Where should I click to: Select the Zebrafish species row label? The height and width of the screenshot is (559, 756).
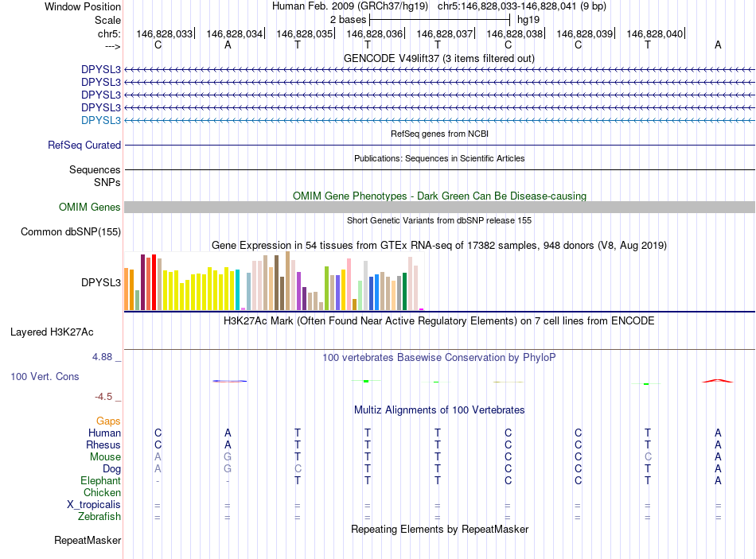pos(99,517)
